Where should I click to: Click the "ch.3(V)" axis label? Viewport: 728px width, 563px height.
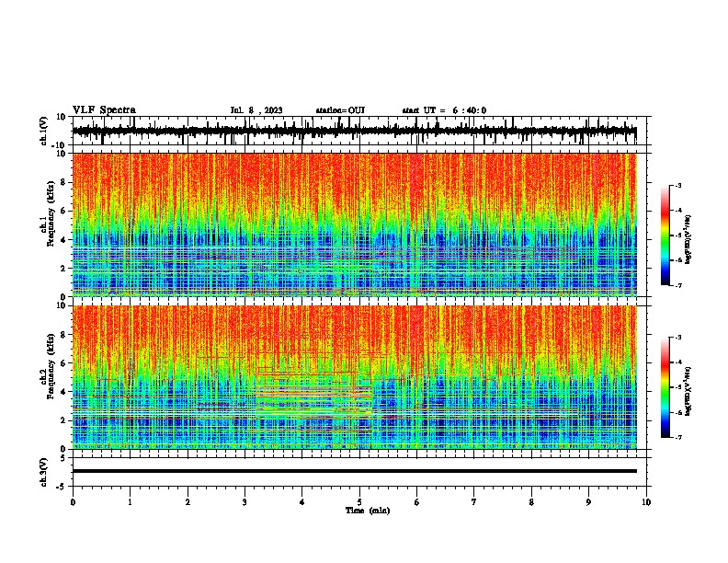pos(44,472)
